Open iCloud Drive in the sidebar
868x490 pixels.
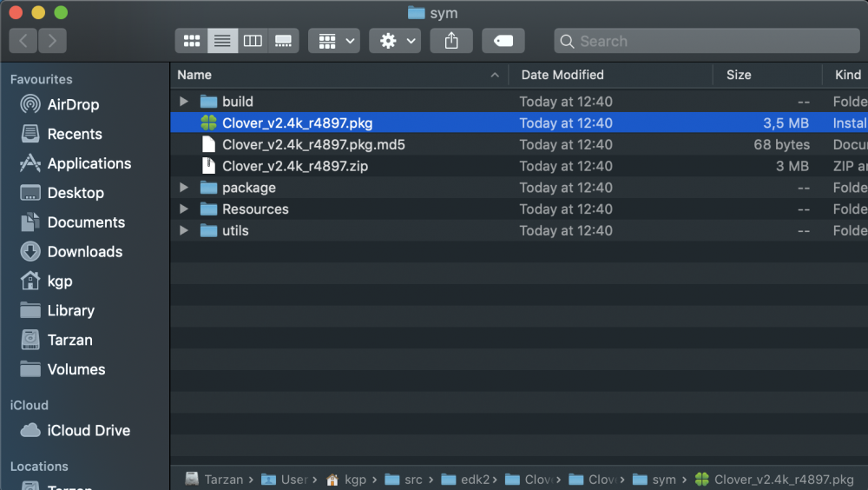point(89,430)
